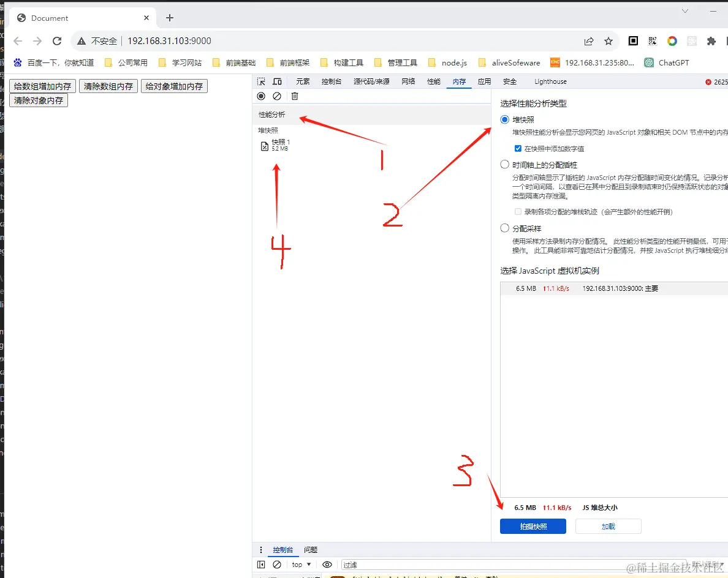This screenshot has width=728, height=578.
Task: Click the 给数组增加内存 button
Action: [42, 86]
